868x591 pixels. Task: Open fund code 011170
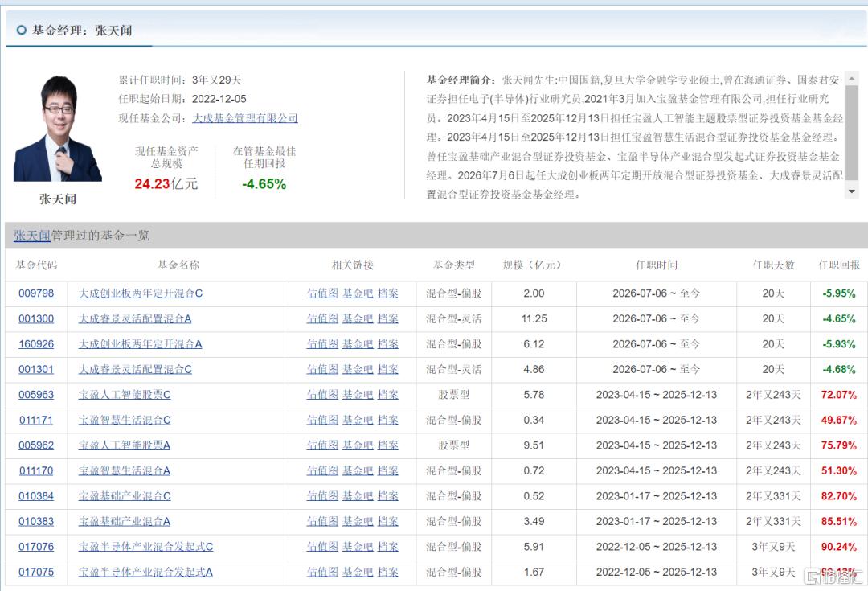click(36, 471)
